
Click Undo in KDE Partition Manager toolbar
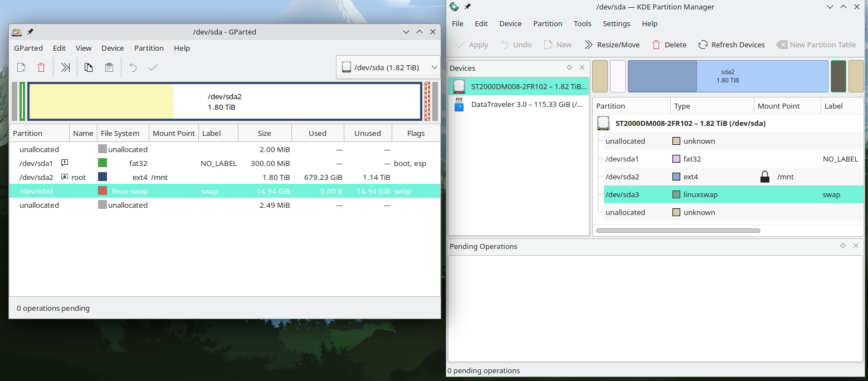pyautogui.click(x=516, y=45)
